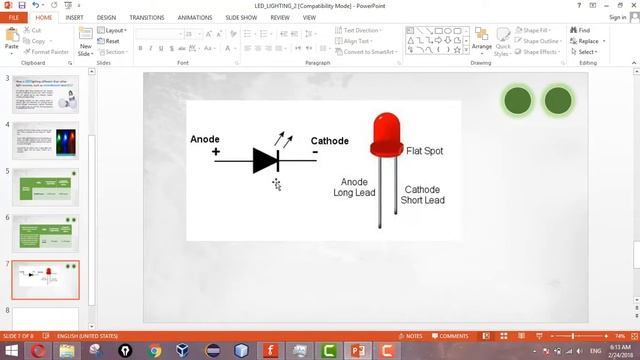Toggle Strikethrough formatting
Image resolution: width=640 pixels, height=360 pixels.
(x=182, y=48)
